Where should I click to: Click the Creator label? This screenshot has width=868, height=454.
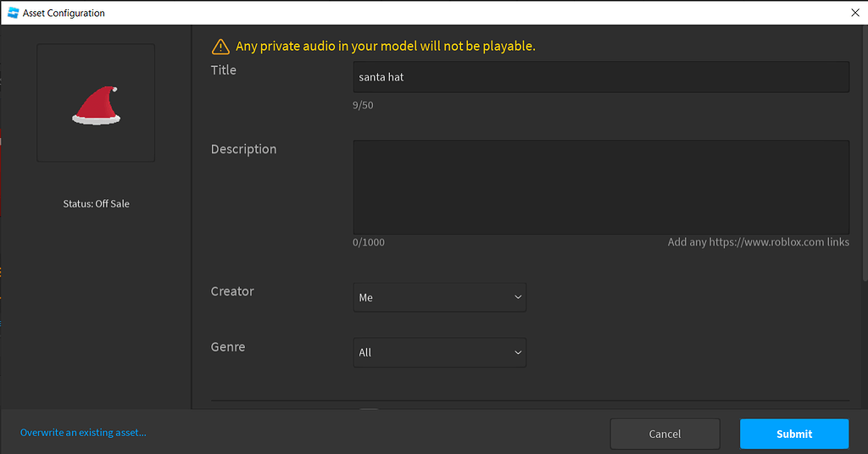232,291
